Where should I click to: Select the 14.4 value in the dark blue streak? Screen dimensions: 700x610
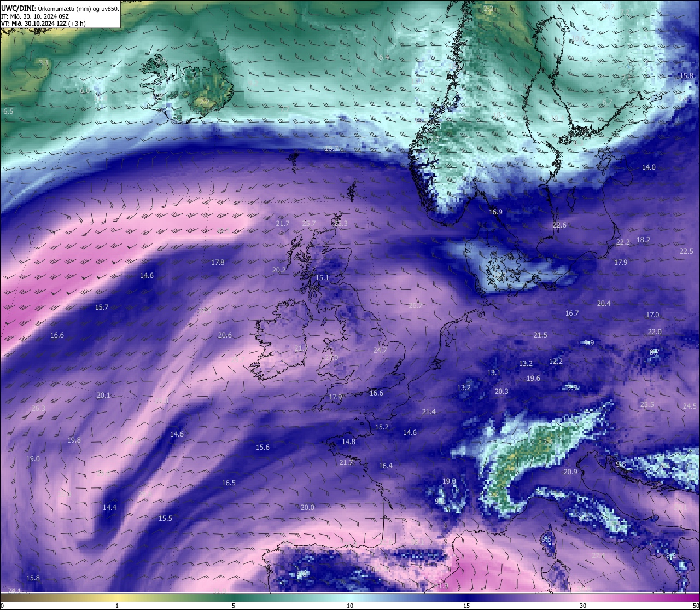tap(109, 507)
